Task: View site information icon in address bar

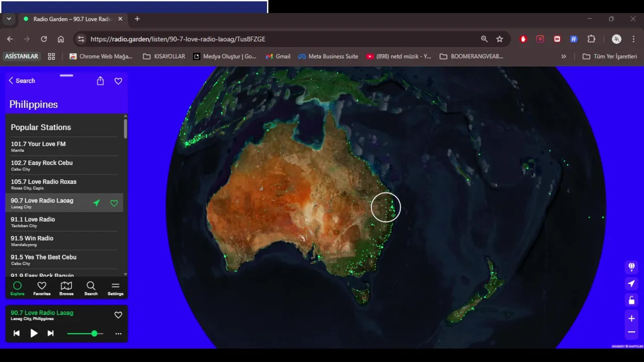Action: [81, 39]
